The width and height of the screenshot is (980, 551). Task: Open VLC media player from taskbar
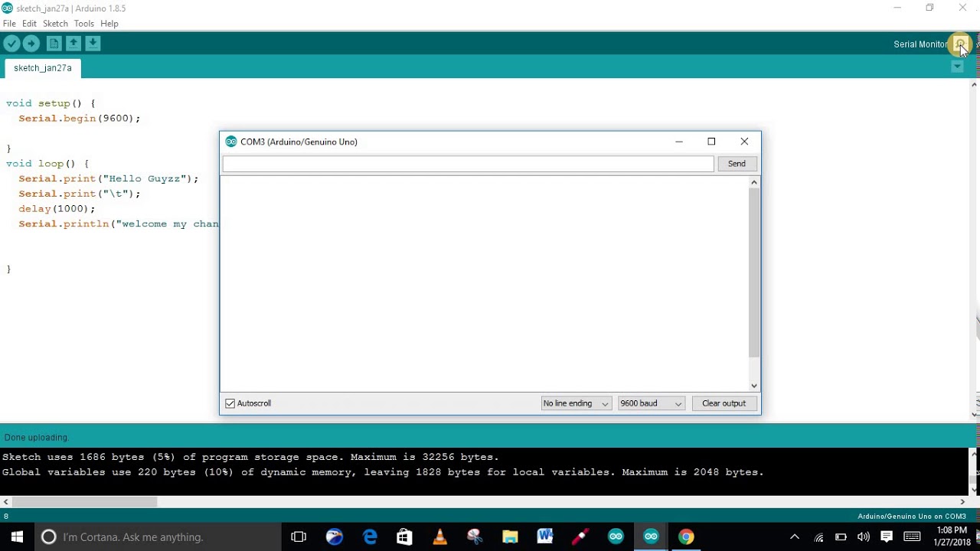(x=439, y=536)
